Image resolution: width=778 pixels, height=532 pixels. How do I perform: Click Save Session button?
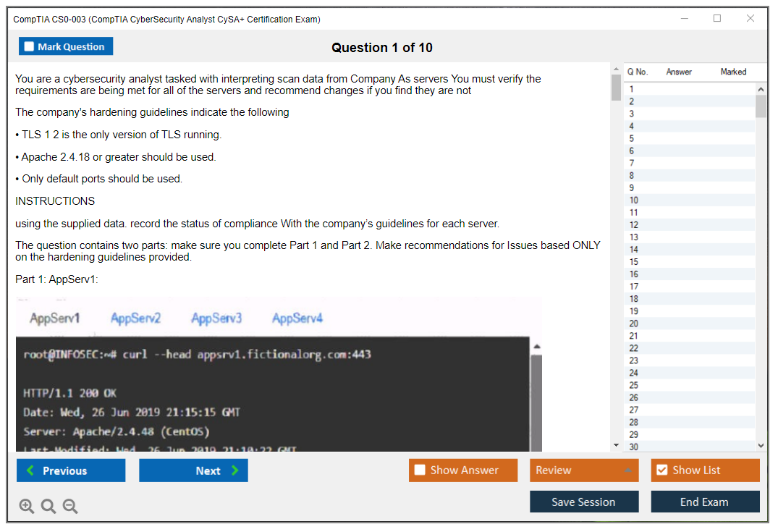click(x=583, y=502)
